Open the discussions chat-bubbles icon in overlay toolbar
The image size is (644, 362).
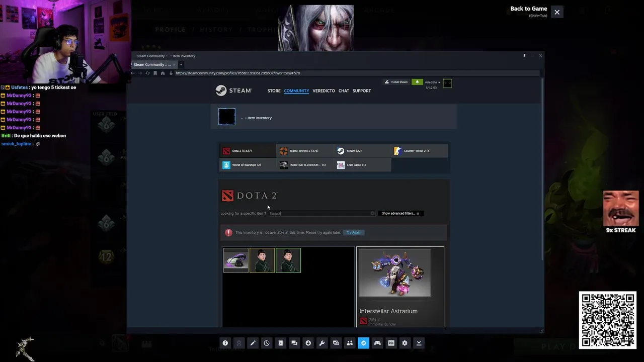(294, 343)
